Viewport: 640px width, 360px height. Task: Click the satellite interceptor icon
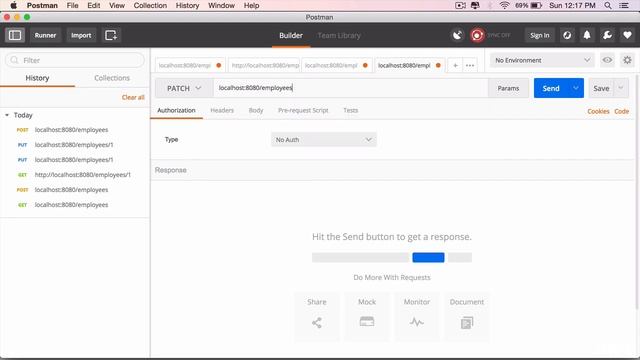(457, 35)
